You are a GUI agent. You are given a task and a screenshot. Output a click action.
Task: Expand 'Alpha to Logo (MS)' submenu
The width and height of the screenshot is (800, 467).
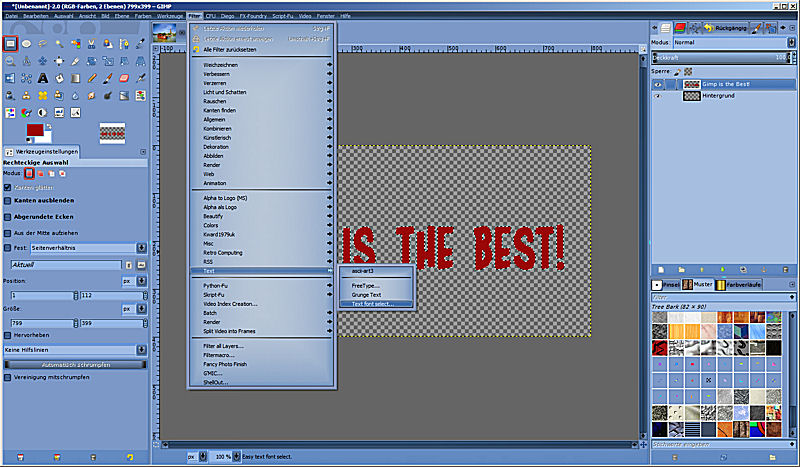[262, 198]
